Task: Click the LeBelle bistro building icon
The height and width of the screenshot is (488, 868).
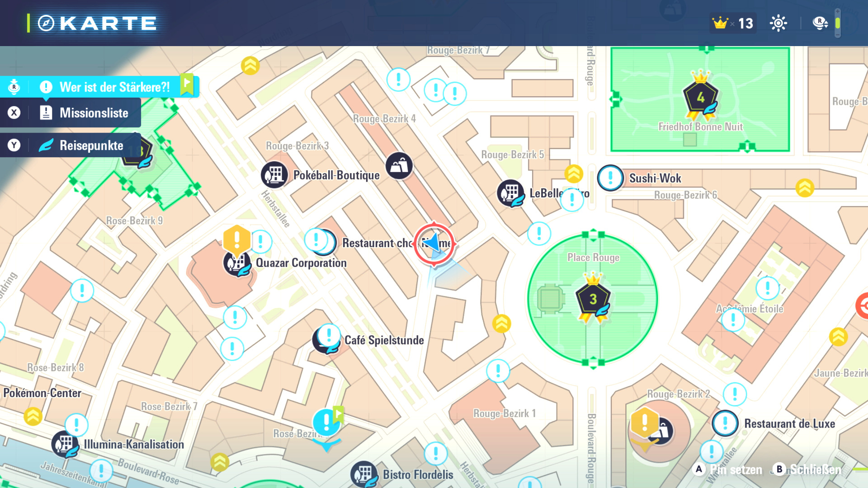Action: [511, 193]
